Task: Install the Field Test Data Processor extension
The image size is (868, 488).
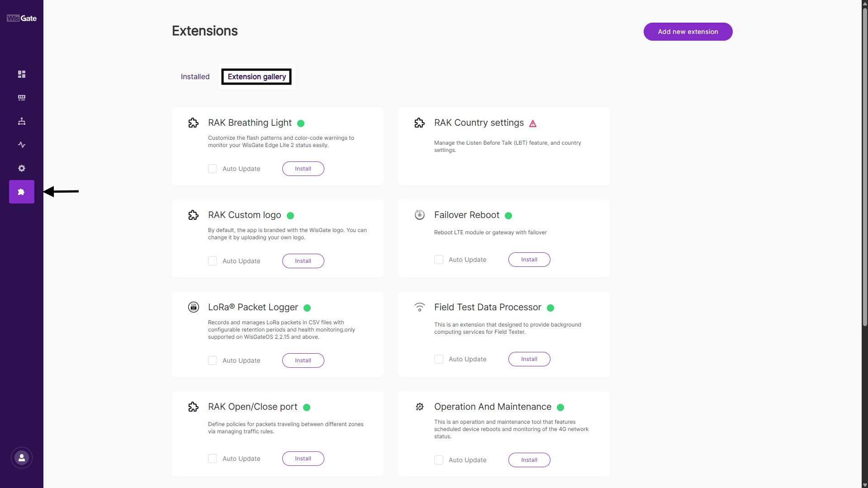Action: click(529, 359)
